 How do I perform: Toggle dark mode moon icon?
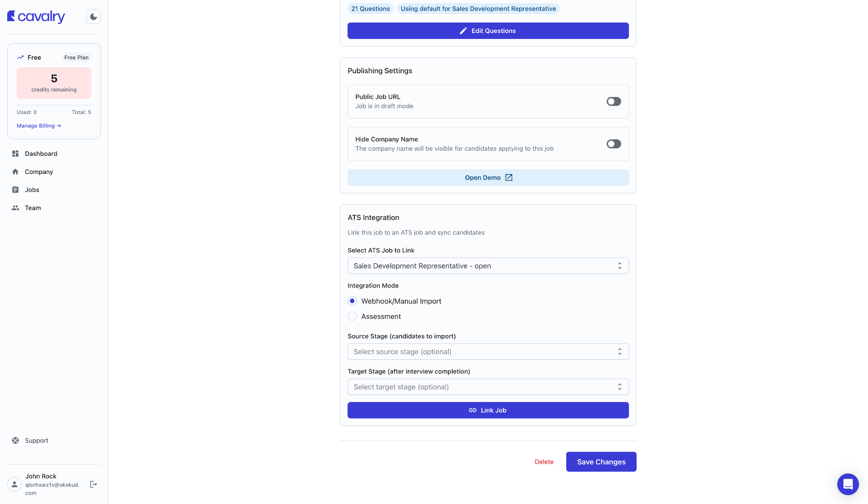coord(94,17)
